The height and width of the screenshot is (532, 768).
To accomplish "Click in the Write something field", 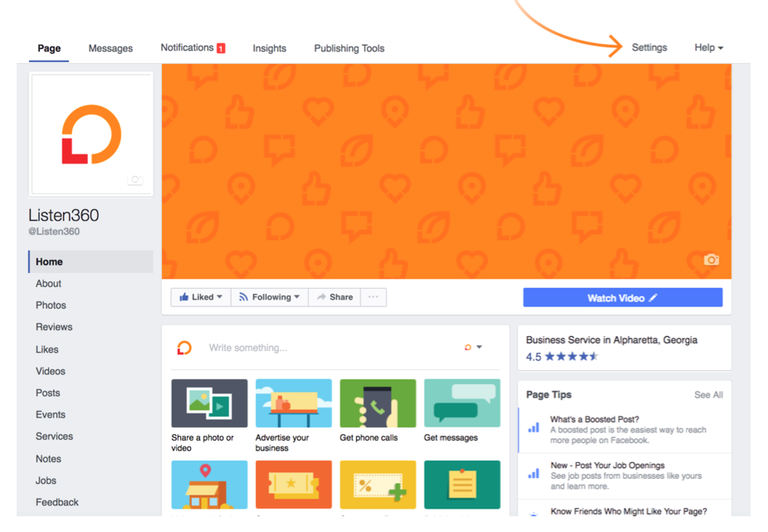I will point(330,348).
